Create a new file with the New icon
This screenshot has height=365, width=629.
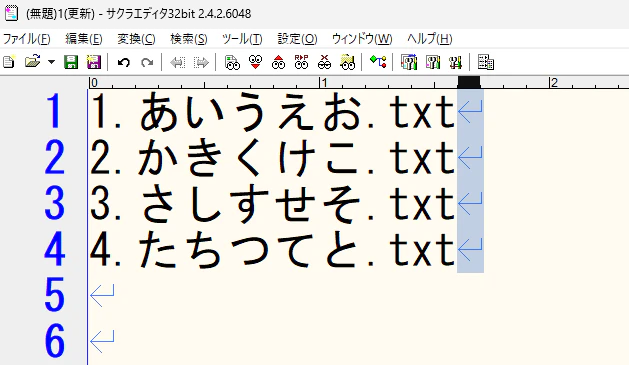(9, 62)
